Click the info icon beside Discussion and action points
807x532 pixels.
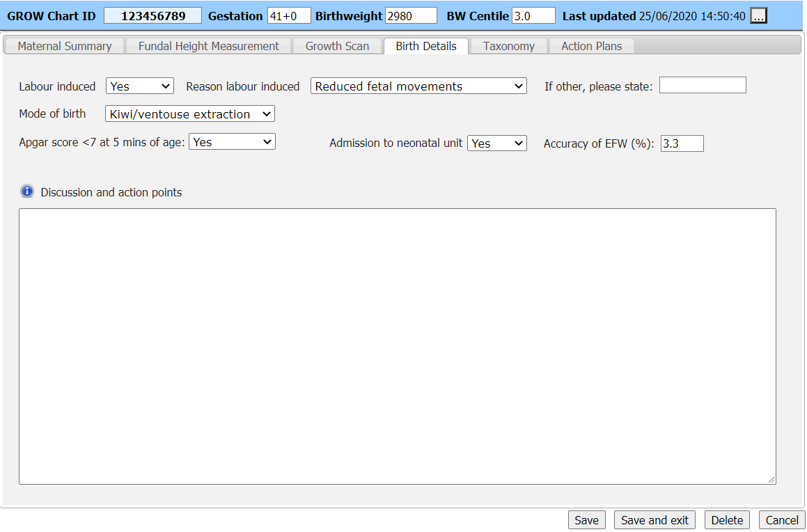coord(26,191)
